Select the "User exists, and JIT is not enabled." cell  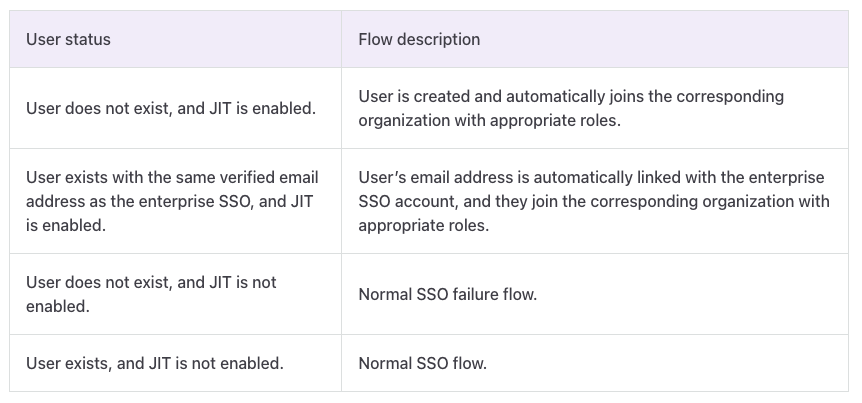coord(155,363)
